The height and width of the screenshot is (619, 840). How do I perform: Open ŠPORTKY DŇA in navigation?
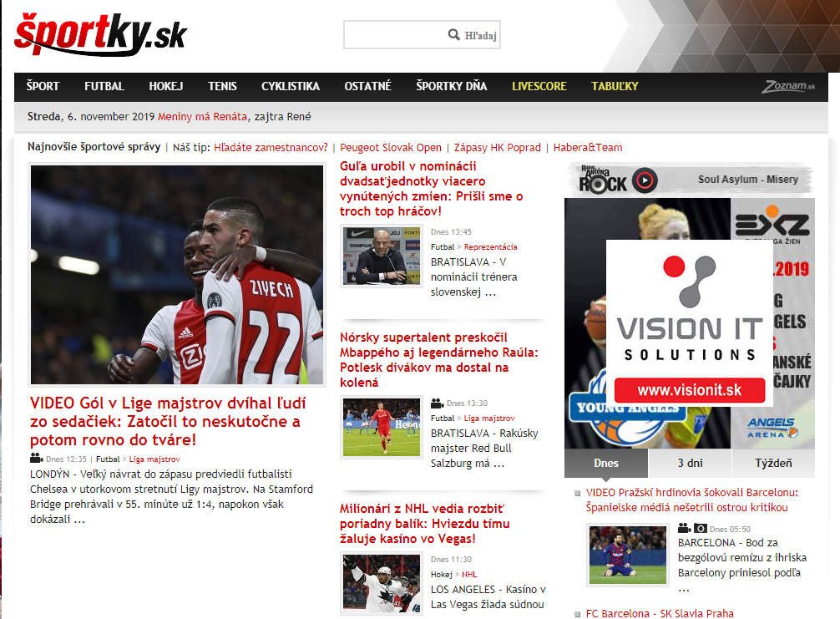452,86
